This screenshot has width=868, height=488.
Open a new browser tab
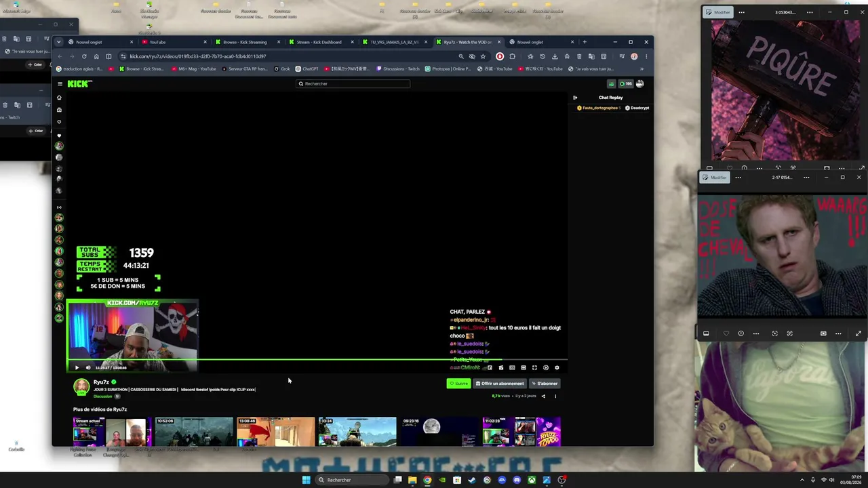(585, 42)
